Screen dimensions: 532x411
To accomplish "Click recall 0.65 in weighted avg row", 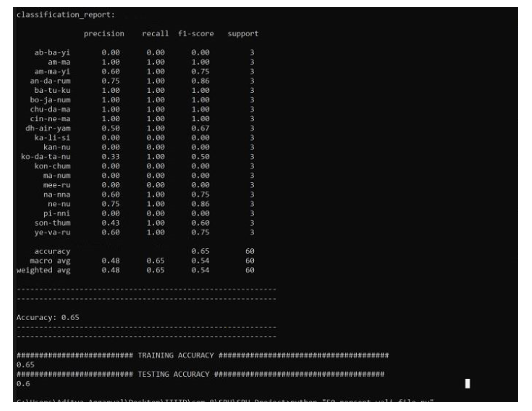I will click(x=155, y=270).
